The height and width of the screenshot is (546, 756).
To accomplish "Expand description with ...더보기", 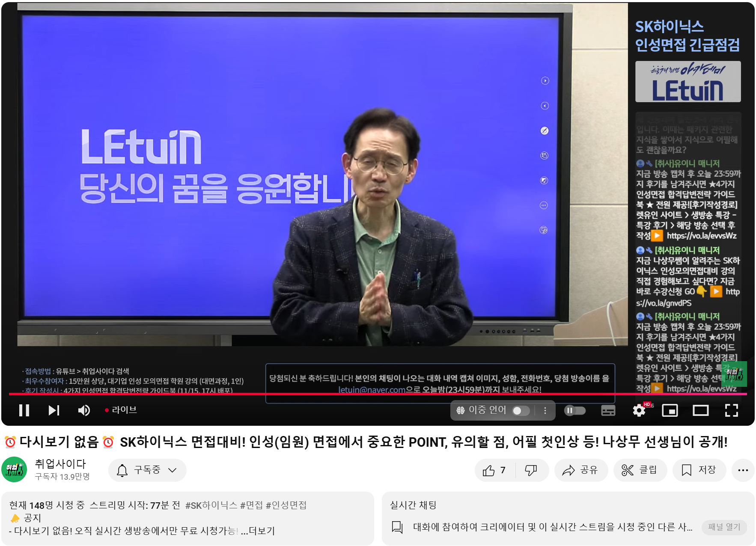I will point(258,531).
